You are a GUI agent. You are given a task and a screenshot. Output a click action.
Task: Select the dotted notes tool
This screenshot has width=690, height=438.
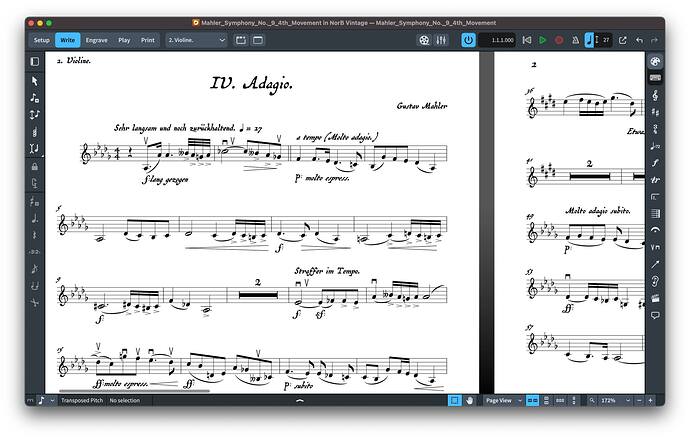(x=35, y=218)
